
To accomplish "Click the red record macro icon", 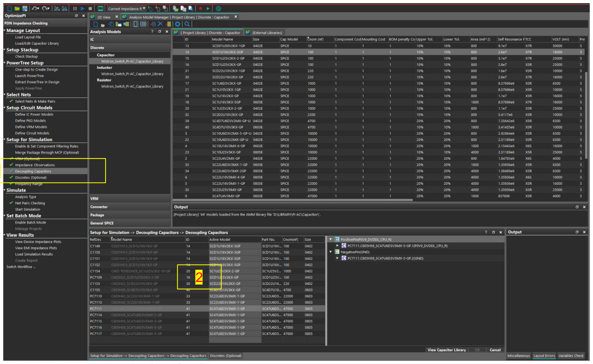I will [200, 8].
